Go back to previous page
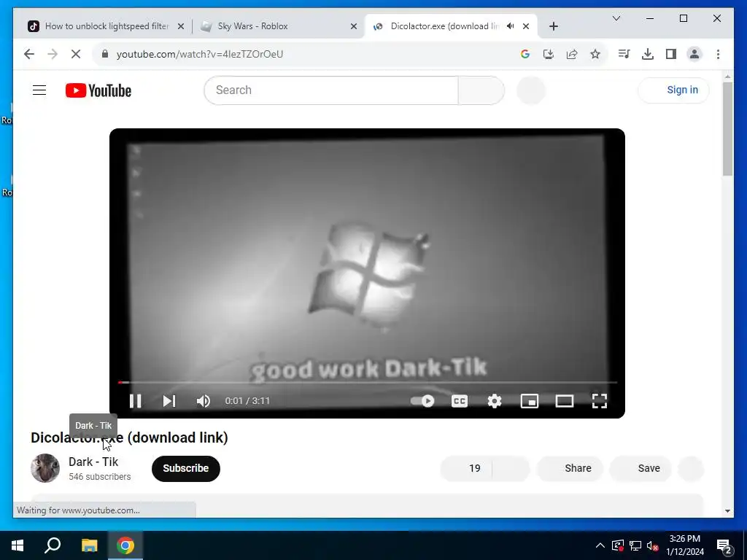 [29, 54]
